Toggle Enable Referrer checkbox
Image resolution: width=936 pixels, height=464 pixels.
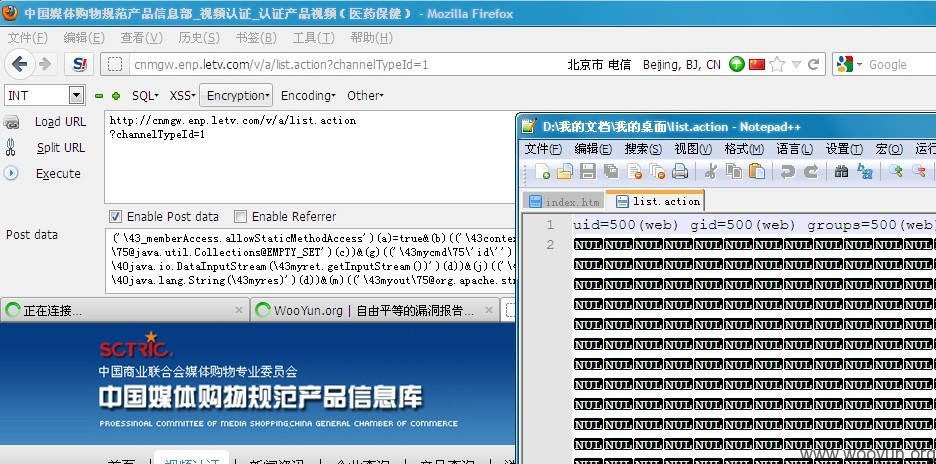pyautogui.click(x=240, y=216)
